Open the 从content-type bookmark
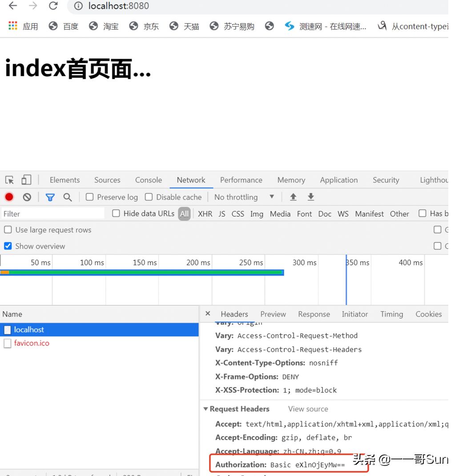 pos(413,26)
